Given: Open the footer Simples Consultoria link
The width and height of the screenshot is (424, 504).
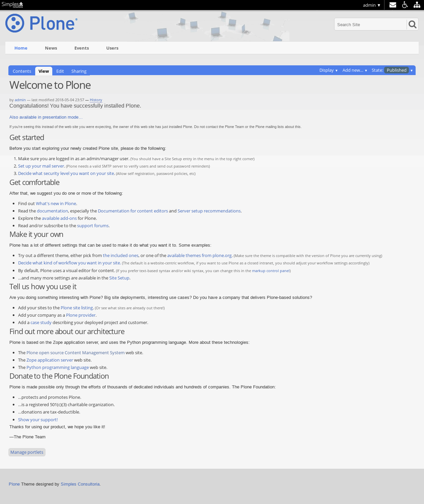Looking at the screenshot, I should coord(80,484).
